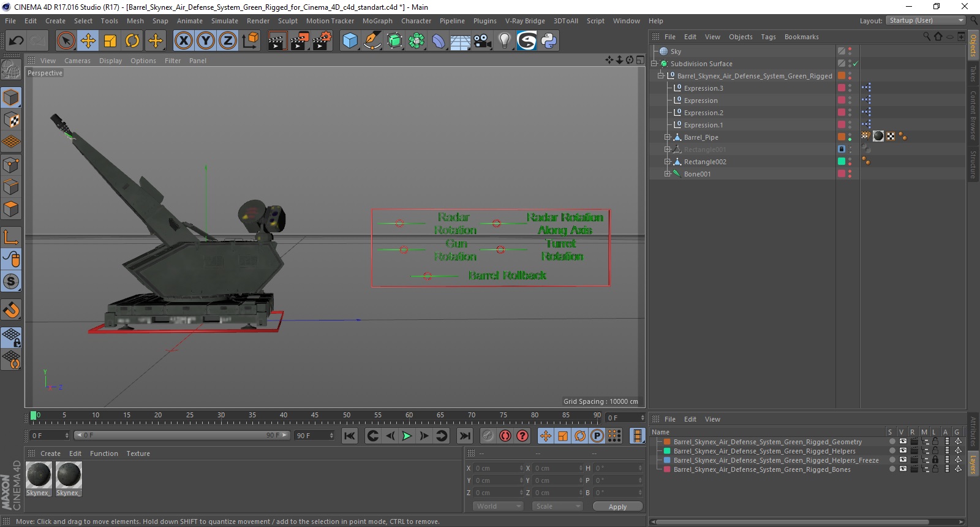Toggle visibility of Rigged_Geometry layer

(903, 441)
